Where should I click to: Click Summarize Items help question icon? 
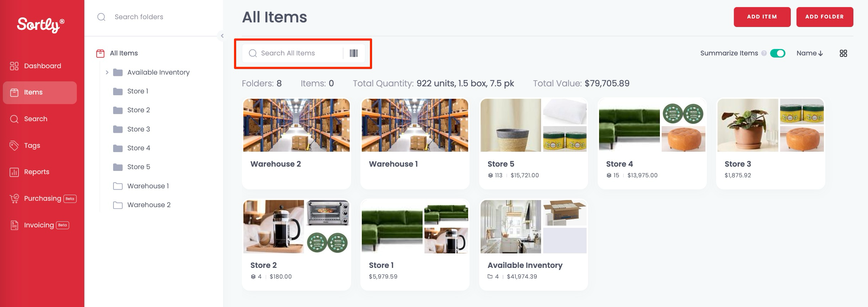764,53
